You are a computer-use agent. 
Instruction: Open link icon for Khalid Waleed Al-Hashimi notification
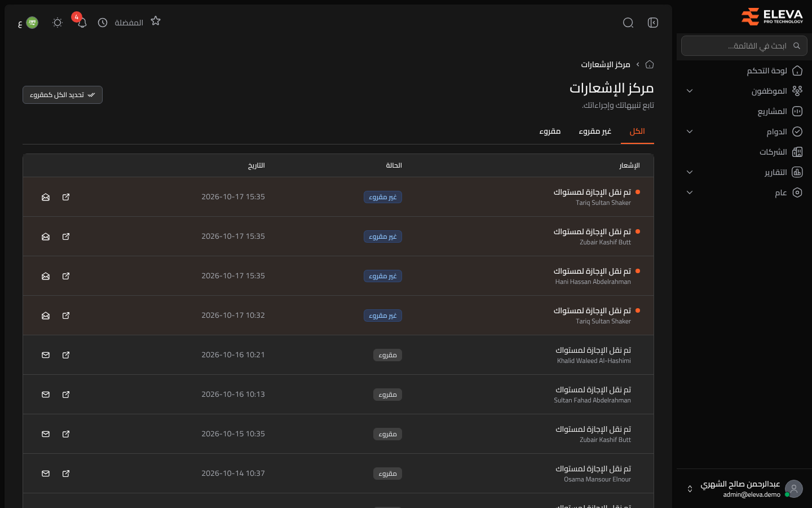click(x=66, y=355)
